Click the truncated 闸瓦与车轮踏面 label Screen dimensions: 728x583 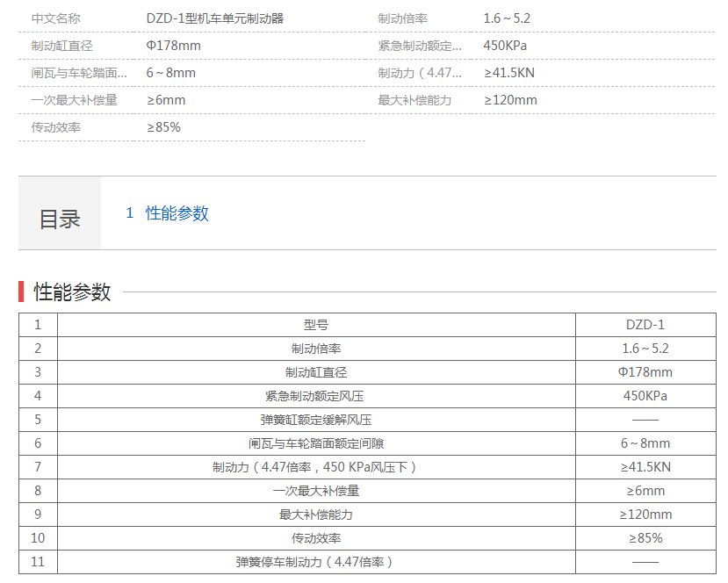[76, 73]
